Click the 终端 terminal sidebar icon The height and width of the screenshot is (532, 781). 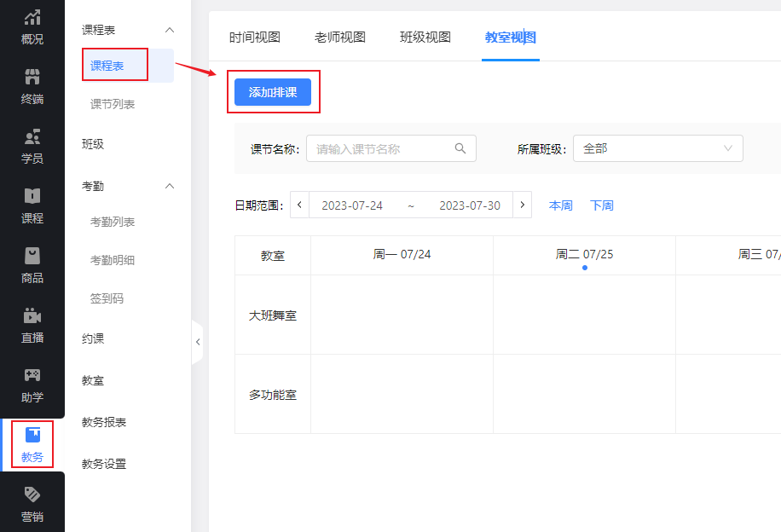pos(32,87)
